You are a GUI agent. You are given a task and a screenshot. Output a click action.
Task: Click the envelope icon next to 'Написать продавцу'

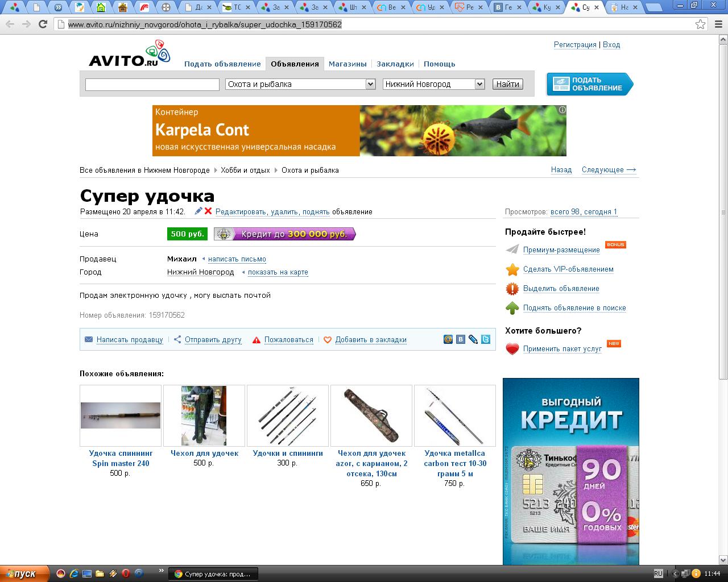(x=89, y=340)
